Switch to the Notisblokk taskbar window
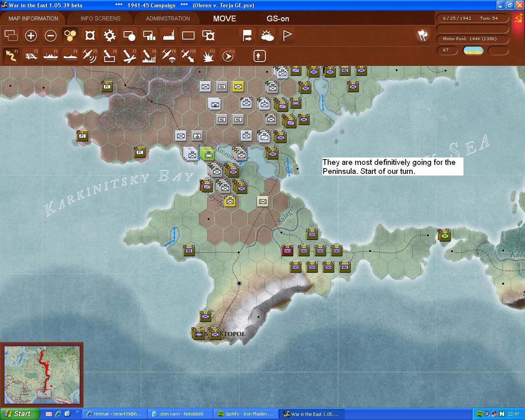 [x=180, y=414]
